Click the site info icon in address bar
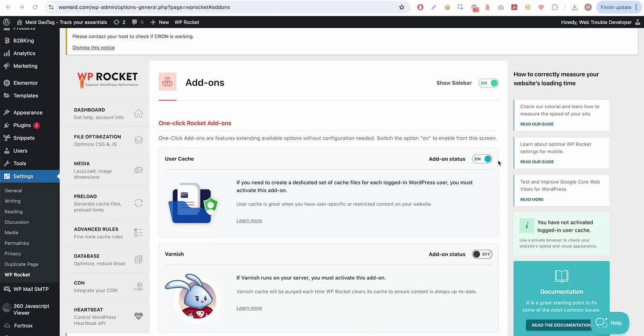 (x=52, y=7)
